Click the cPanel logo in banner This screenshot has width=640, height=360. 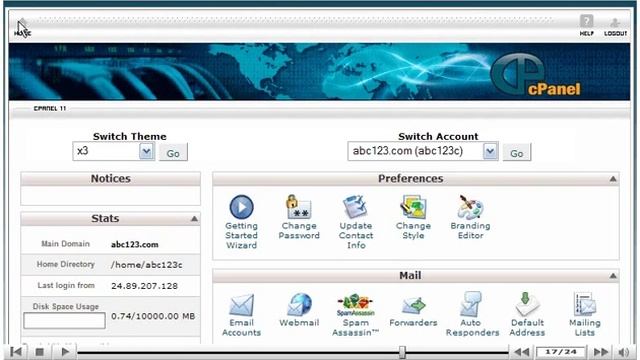(535, 75)
